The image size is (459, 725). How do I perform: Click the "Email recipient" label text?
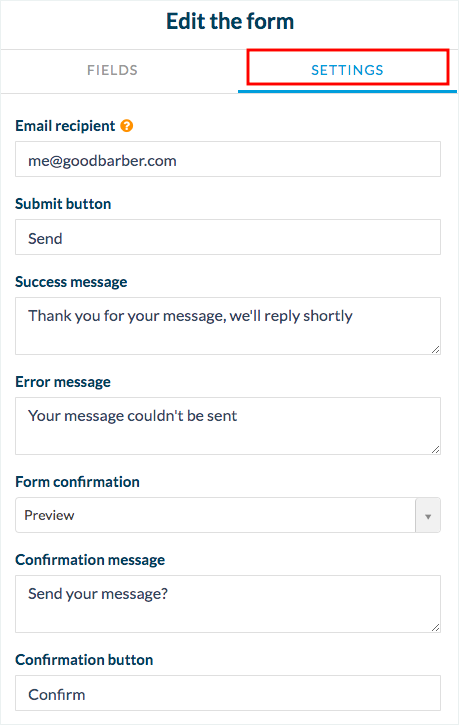pyautogui.click(x=65, y=126)
